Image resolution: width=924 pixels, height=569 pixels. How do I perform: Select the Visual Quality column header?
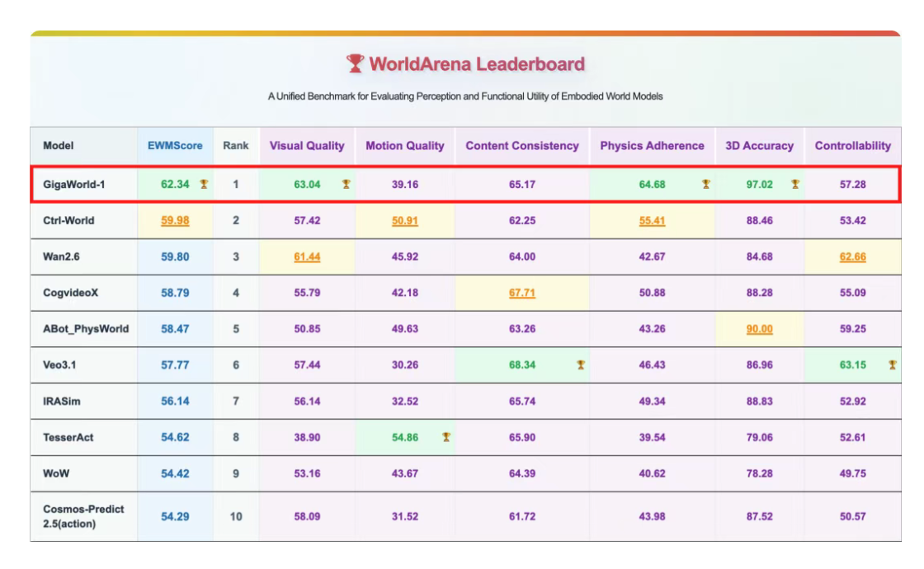[x=307, y=146]
